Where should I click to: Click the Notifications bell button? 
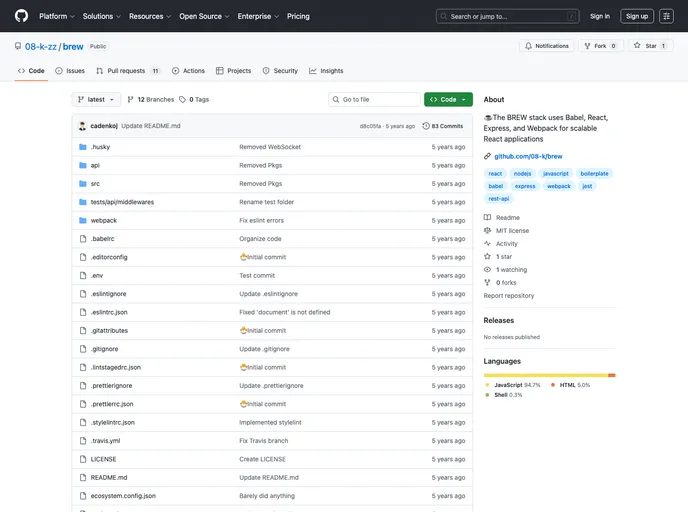[546, 46]
